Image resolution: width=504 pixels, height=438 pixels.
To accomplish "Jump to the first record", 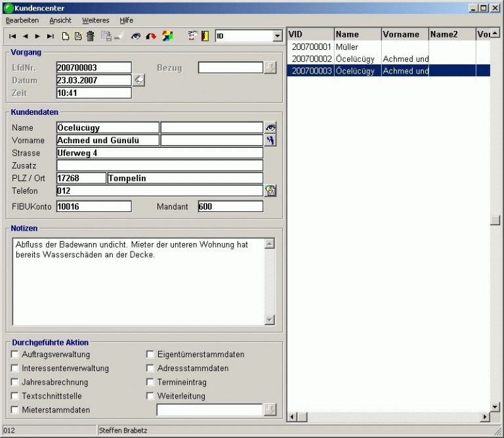I will click(12, 36).
